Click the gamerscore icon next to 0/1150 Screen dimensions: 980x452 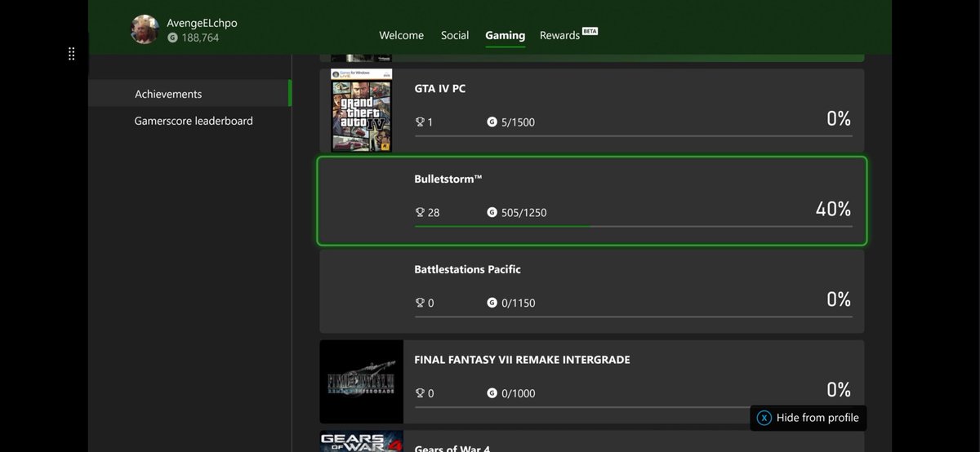(x=492, y=303)
